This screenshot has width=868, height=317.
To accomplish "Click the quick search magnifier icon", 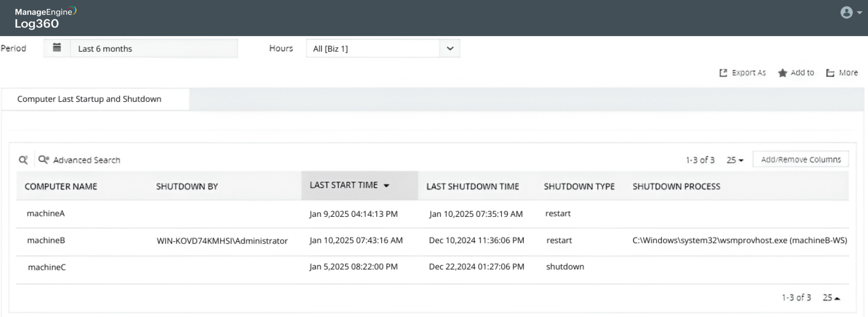I will (23, 160).
